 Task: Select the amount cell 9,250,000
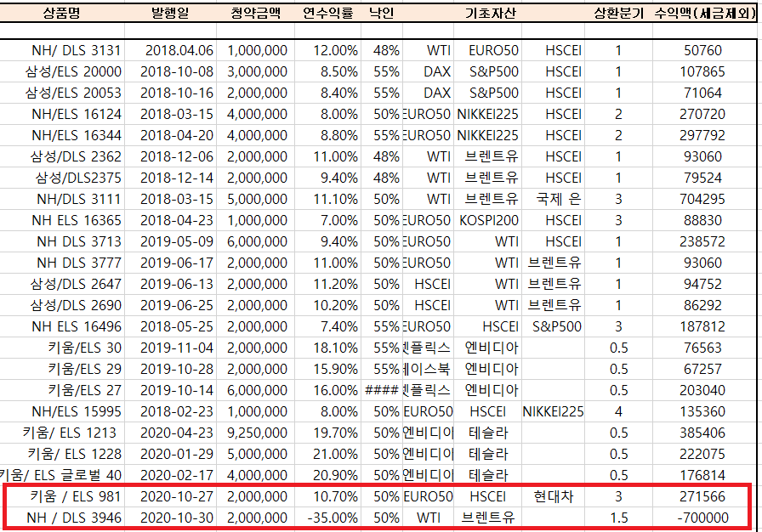255,433
